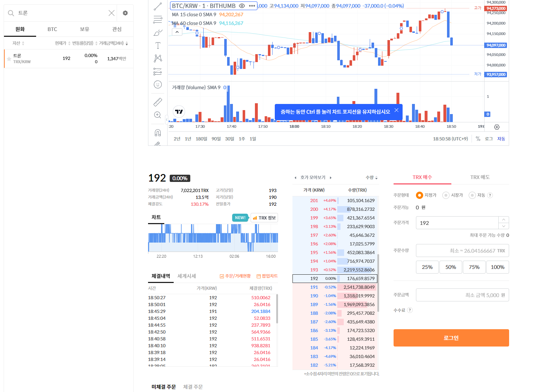Sort coin list by 거래금액(24H)
The image size is (538, 392).
[113, 43]
